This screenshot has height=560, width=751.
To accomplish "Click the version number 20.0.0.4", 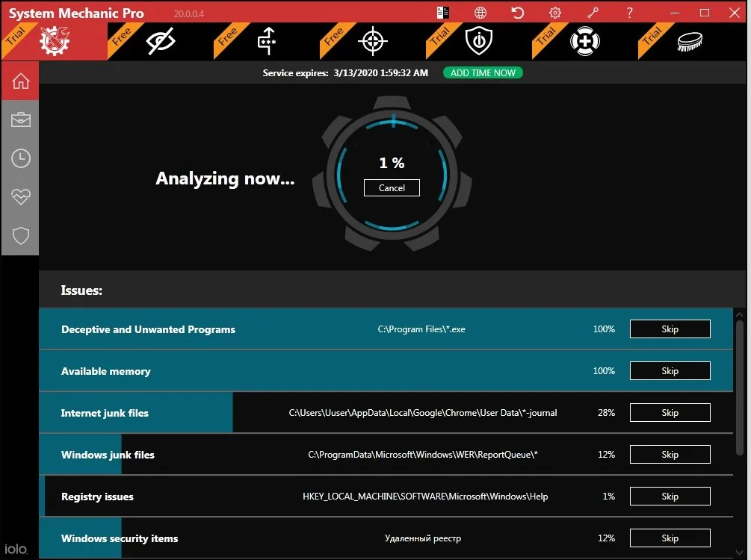I will point(189,14).
